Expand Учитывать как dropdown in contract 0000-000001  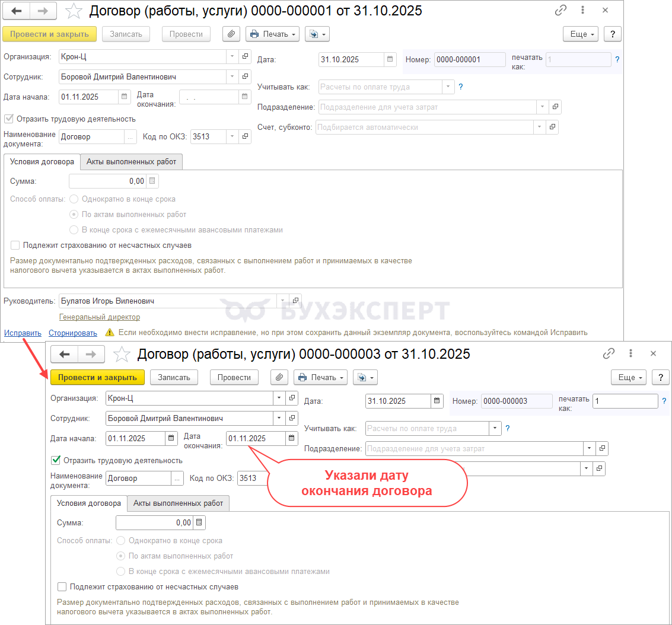tap(448, 87)
